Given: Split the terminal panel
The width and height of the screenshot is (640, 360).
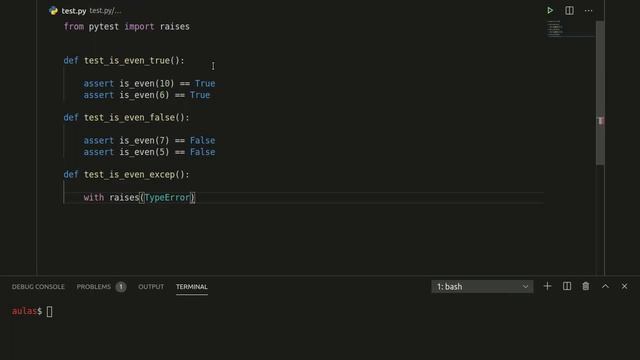Looking at the screenshot, I should click(567, 287).
